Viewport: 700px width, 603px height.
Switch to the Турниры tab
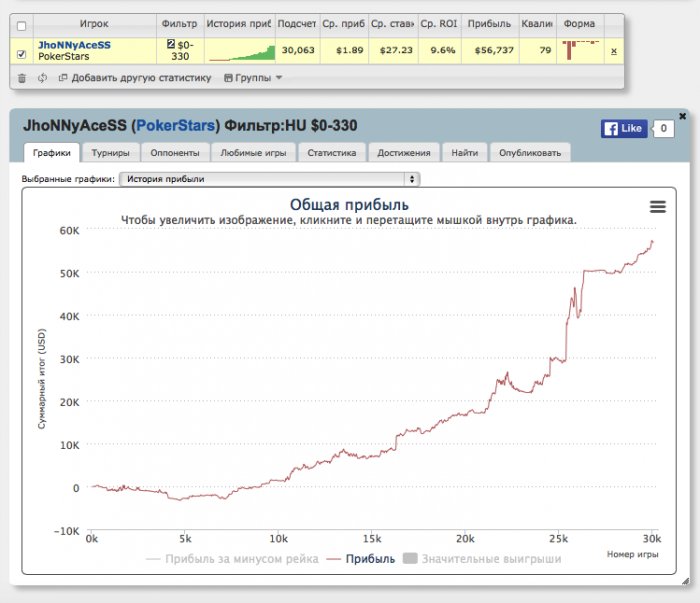110,153
